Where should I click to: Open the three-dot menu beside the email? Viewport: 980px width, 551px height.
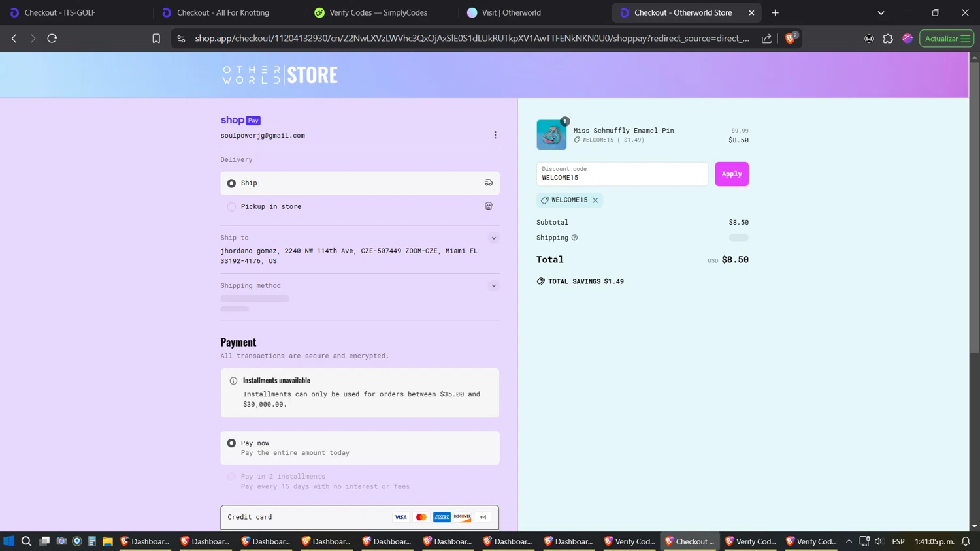pos(495,135)
